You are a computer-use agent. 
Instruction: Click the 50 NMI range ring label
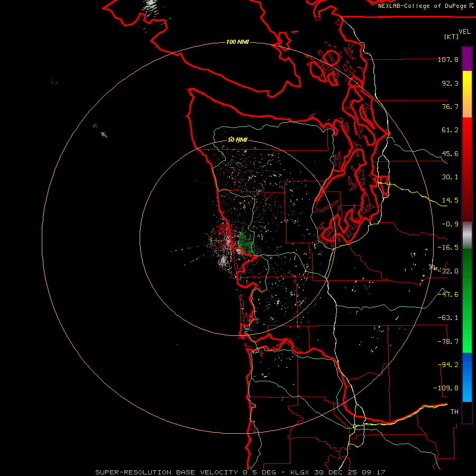point(237,140)
